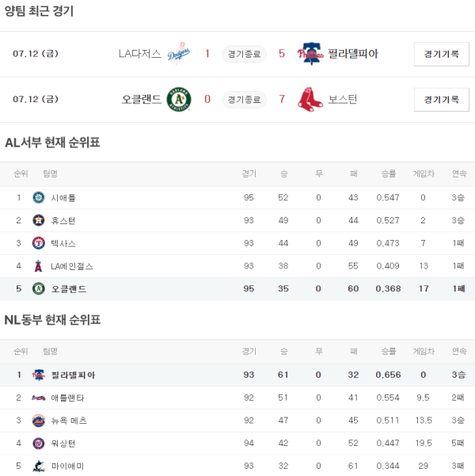
Task: Click the Oakland Athletics logo in match row
Action: [x=180, y=99]
